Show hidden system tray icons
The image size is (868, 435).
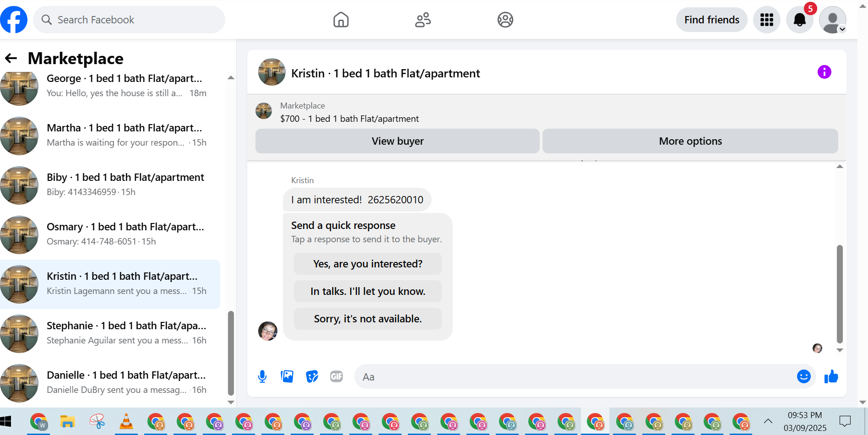[768, 421]
